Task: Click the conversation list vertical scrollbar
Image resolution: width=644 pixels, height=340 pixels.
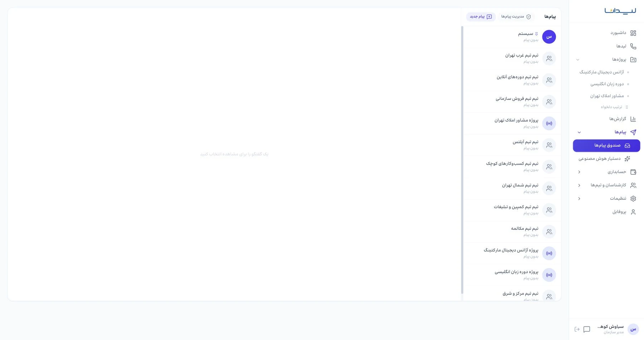Action: point(462,160)
